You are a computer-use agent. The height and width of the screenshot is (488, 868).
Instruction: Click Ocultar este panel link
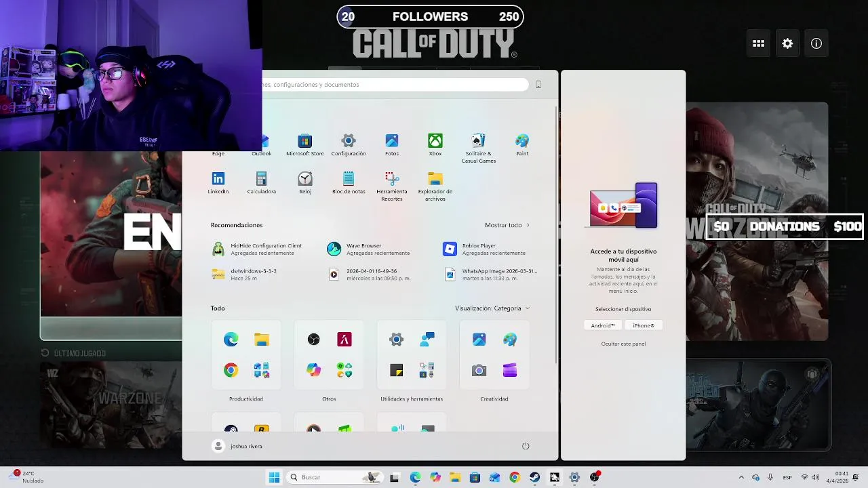(623, 344)
